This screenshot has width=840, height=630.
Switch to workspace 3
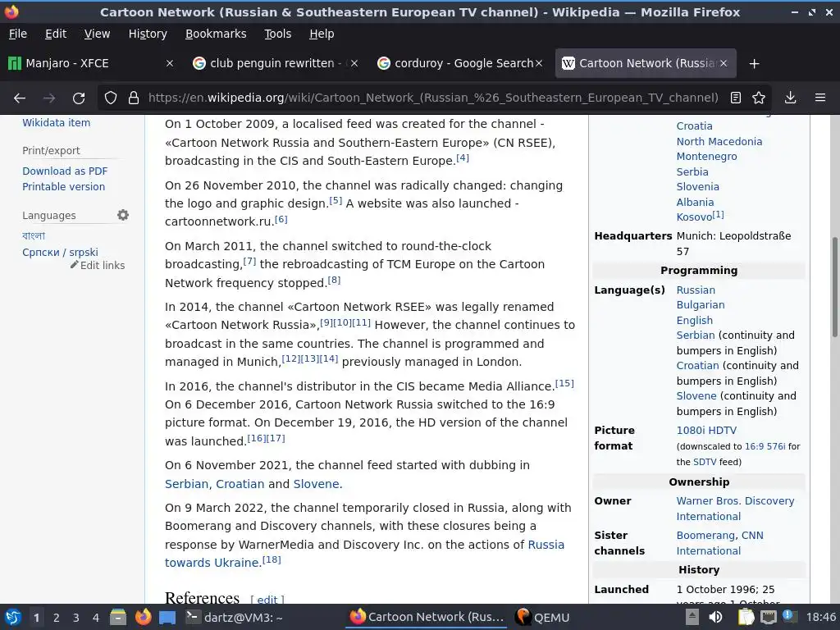[76, 618]
